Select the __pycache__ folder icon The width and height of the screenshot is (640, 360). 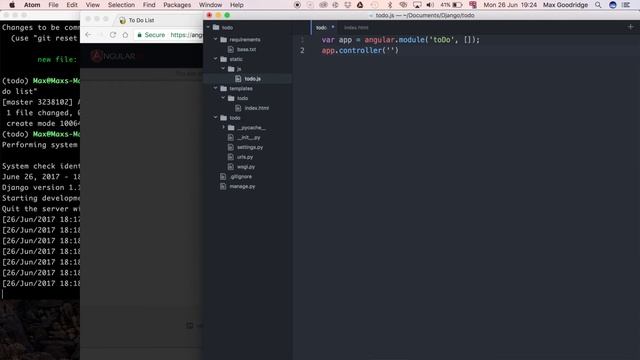click(231, 128)
